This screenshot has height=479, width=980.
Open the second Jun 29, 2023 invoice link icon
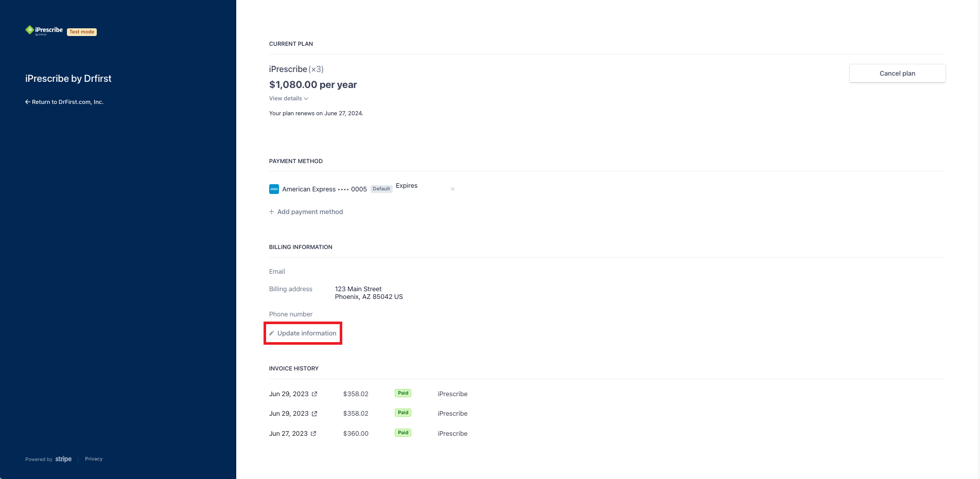point(314,414)
